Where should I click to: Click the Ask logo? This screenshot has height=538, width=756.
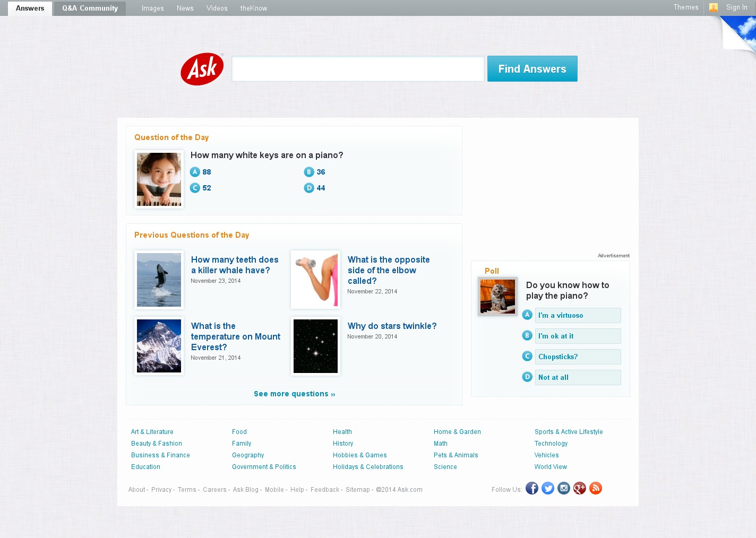tap(202, 69)
